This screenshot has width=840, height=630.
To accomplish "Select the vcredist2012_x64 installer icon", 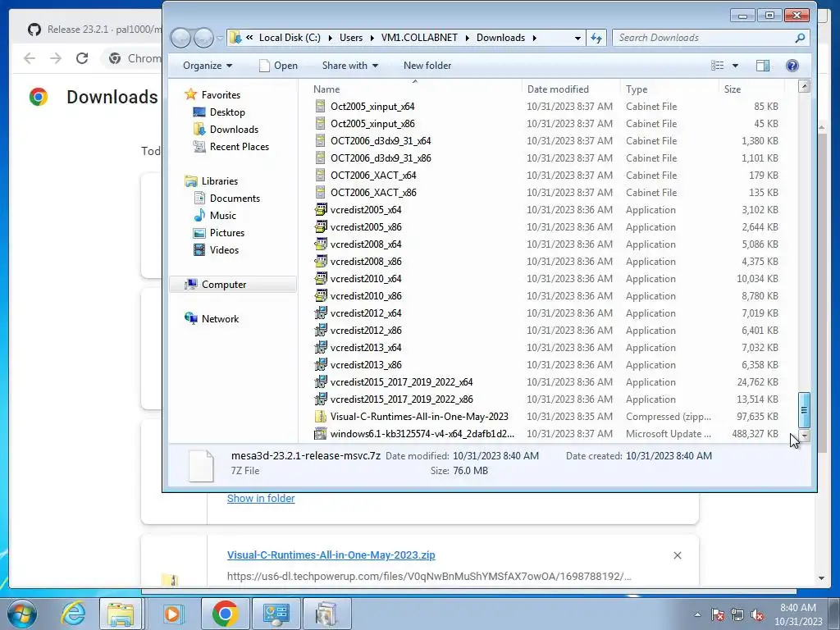I will coord(321,313).
